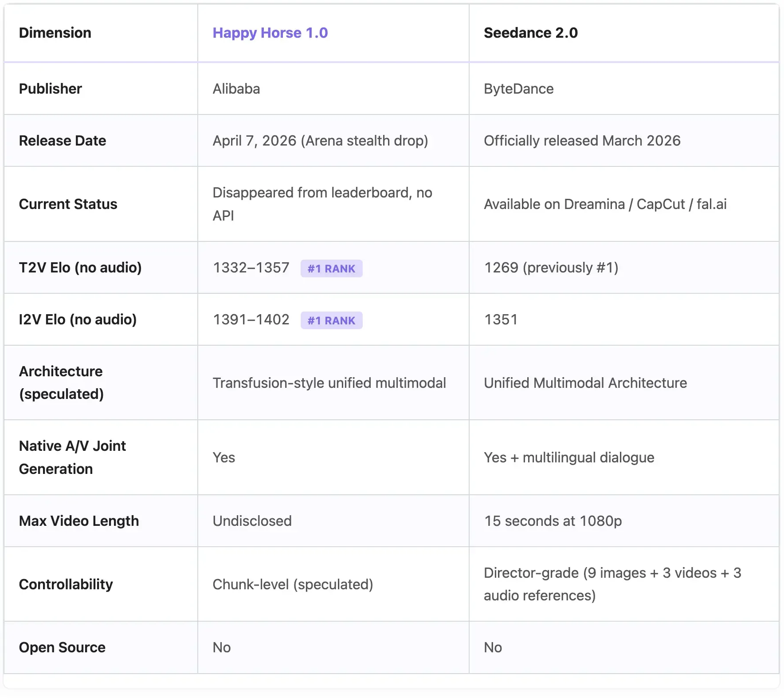Click the April 7, 2026 release date text
Image resolution: width=784 pixels, height=698 pixels.
tap(320, 141)
